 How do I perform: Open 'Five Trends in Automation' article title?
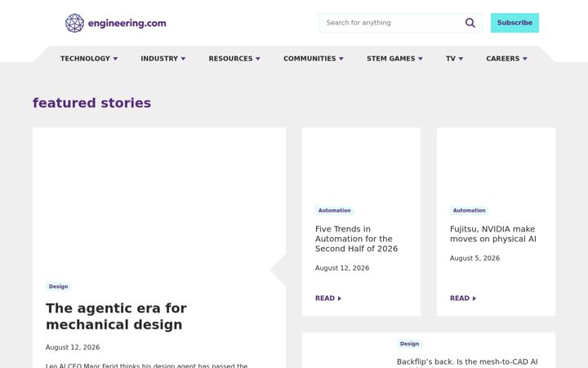[x=357, y=239]
